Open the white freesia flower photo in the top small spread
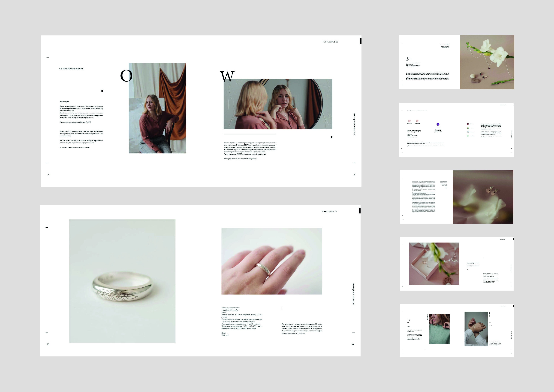This screenshot has width=554, height=392. [487, 62]
